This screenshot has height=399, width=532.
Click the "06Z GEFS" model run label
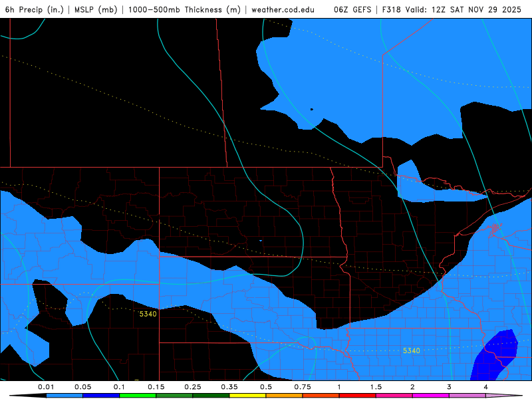(x=352, y=9)
